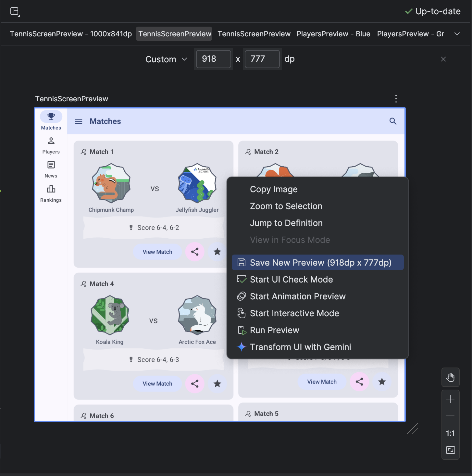Click View Match for Match 1
The width and height of the screenshot is (472, 476).
point(157,252)
